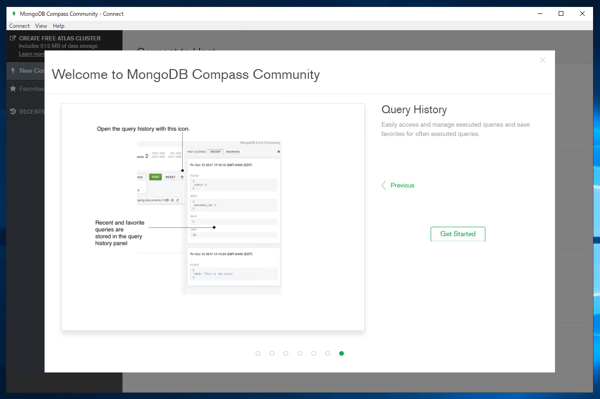The image size is (600, 399).
Task: Maximize the MongoDB Compass window
Action: coord(561,13)
